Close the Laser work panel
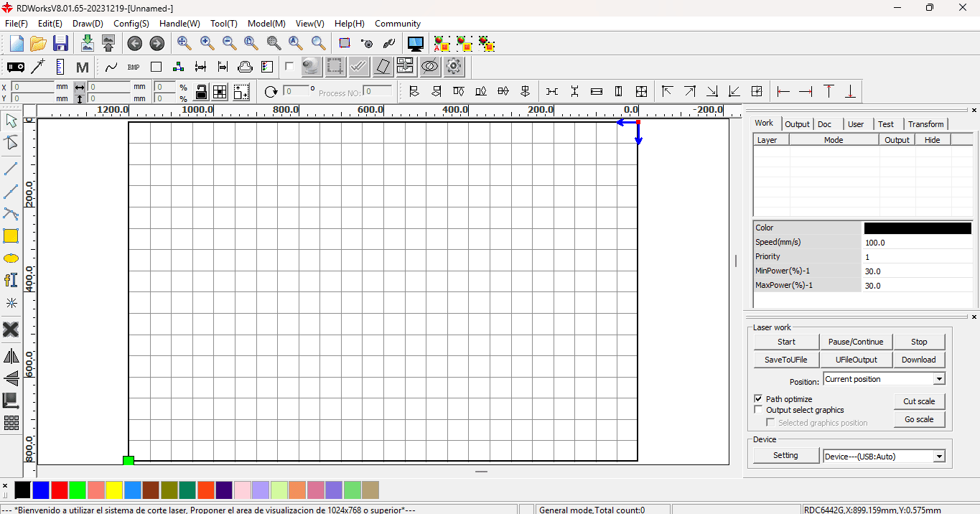 click(974, 317)
